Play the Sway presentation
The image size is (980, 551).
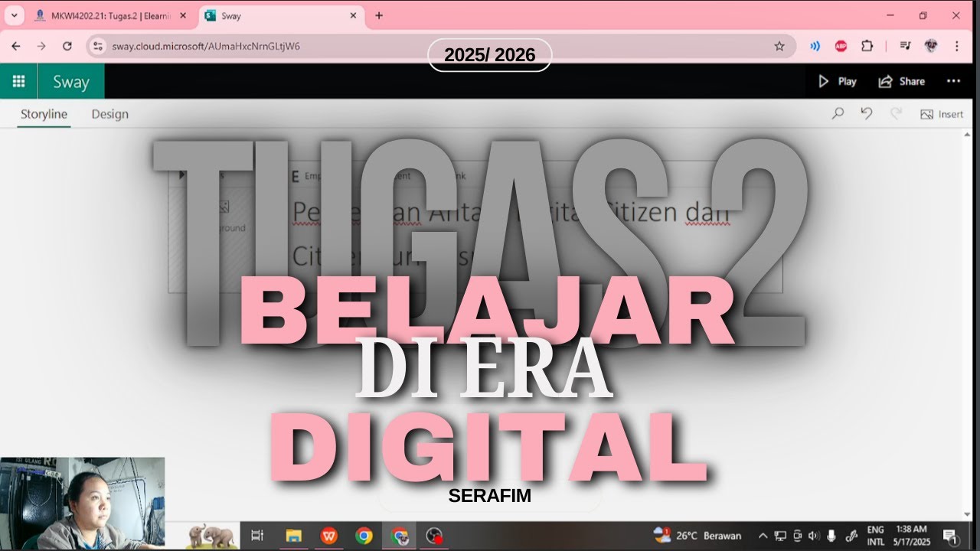tap(838, 81)
